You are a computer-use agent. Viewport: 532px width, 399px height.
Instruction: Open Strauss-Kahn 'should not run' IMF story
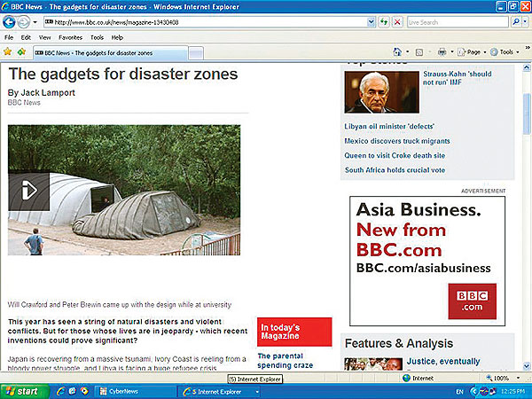tap(457, 78)
